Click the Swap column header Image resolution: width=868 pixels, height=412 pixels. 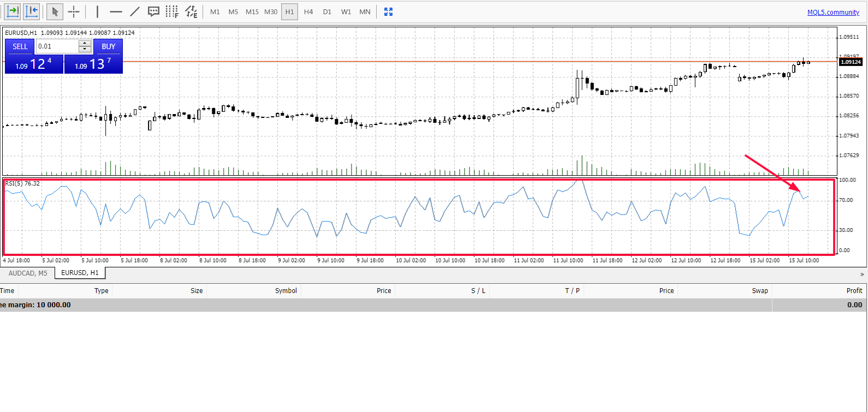pos(725,290)
